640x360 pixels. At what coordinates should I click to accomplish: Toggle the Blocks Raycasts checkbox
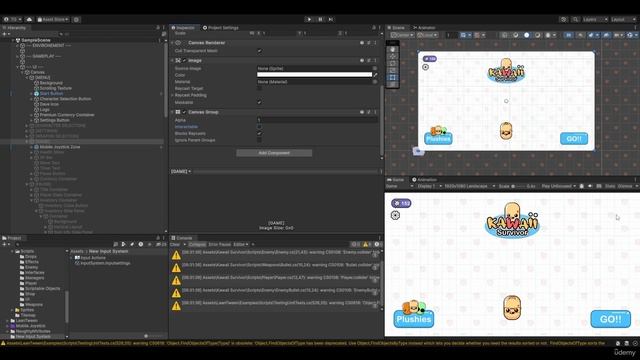(259, 133)
